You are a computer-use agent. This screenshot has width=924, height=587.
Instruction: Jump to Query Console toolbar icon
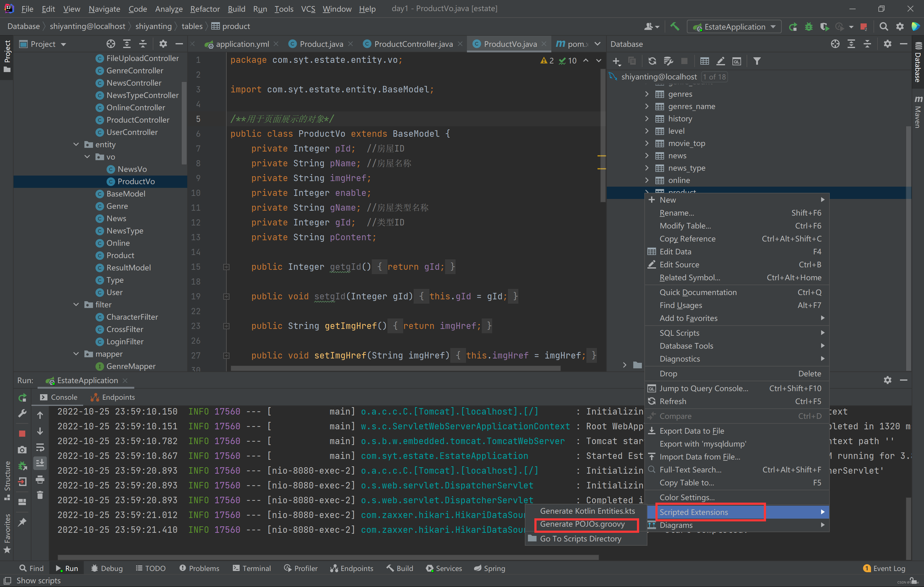737,61
